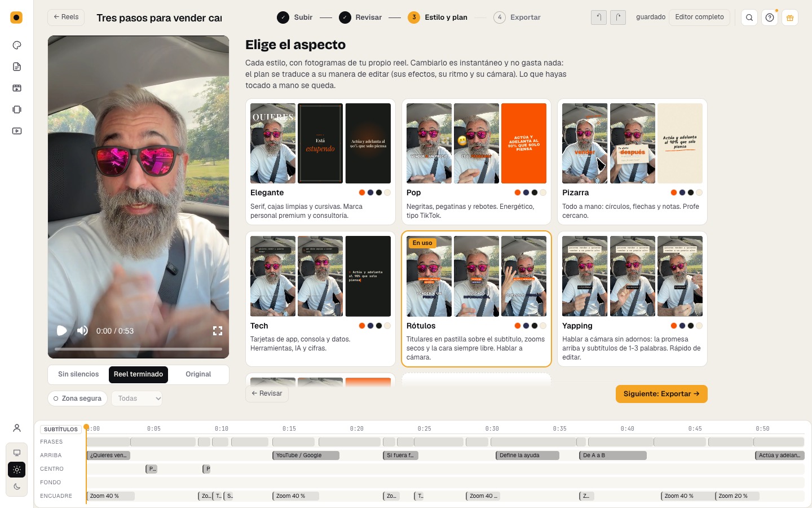Screen dimensions: 812x508
Task: Play the reel preview video
Action: (62, 331)
